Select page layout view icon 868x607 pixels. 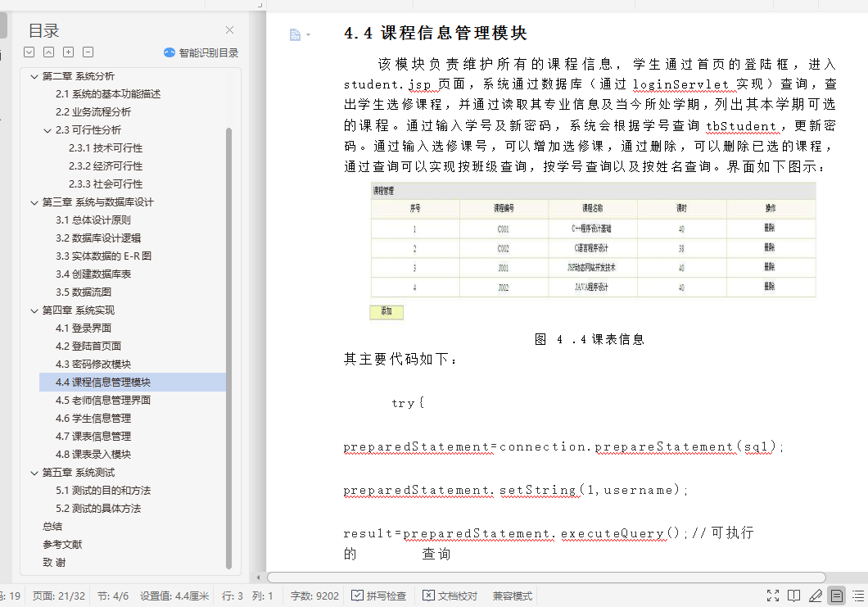click(836, 596)
